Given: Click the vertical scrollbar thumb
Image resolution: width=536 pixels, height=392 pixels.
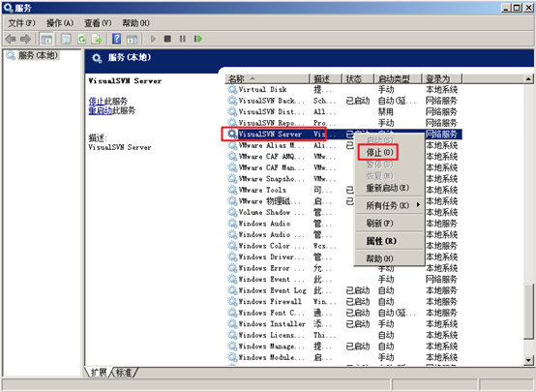Looking at the screenshot, I should pyautogui.click(x=528, y=312).
